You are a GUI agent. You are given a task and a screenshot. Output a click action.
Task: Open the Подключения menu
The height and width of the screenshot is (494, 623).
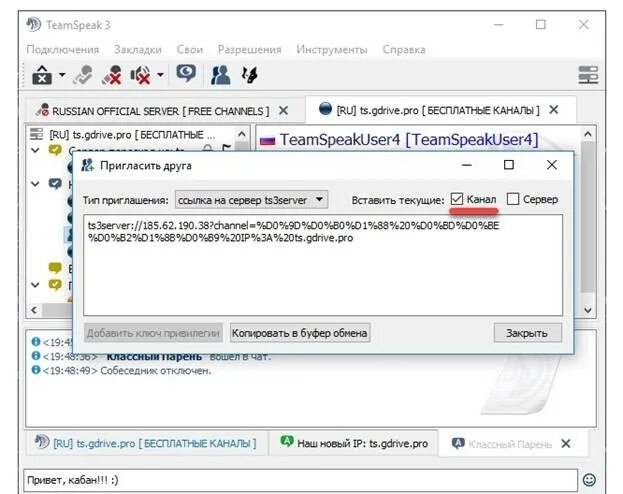[x=63, y=50]
